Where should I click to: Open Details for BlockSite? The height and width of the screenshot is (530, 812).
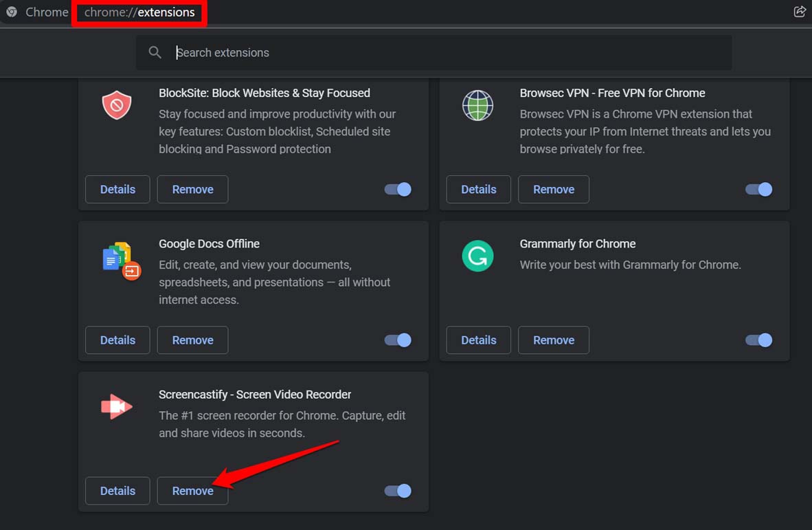pos(117,189)
